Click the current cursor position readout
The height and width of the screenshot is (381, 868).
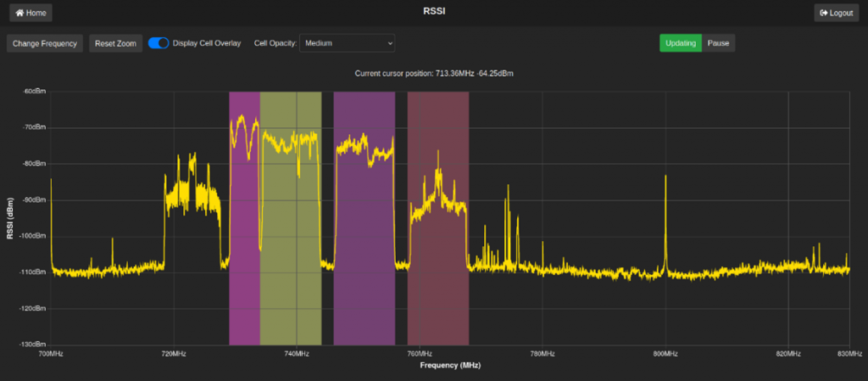pos(434,74)
